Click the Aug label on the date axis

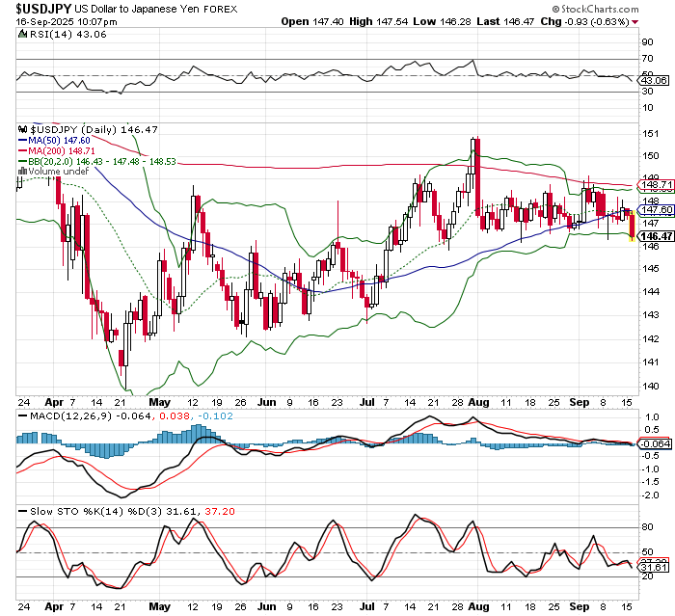tap(476, 401)
